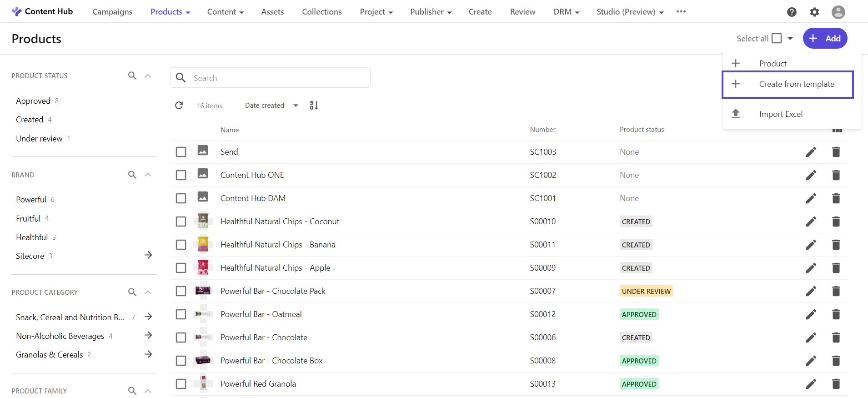
Task: Select Powerful Bar - Chocolate Pack checkbox
Action: coord(181,291)
